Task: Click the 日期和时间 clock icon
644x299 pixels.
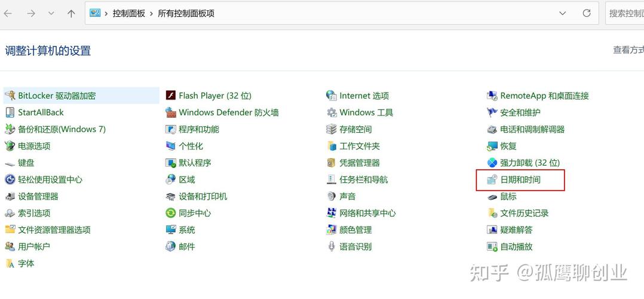Action: tap(492, 179)
